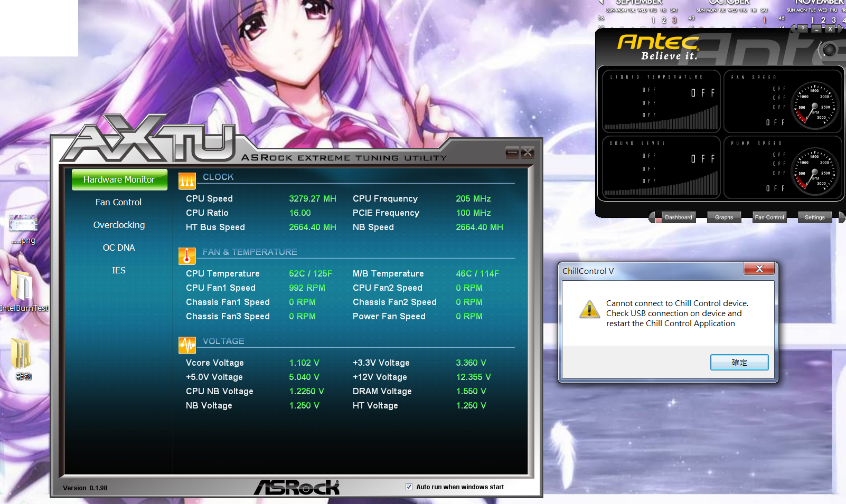The width and height of the screenshot is (846, 504).
Task: Open the Antec Dashboard tab
Action: (678, 217)
